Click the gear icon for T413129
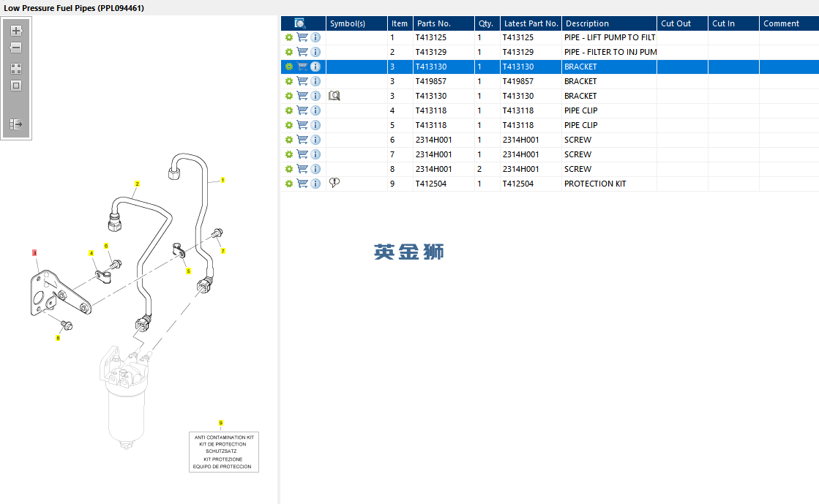The image size is (819, 504). pos(289,52)
